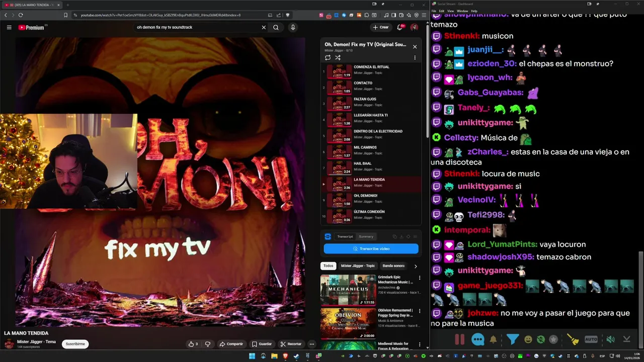The height and width of the screenshot is (362, 644).
Task: Open Social Stream filter funnel
Action: (x=513, y=339)
